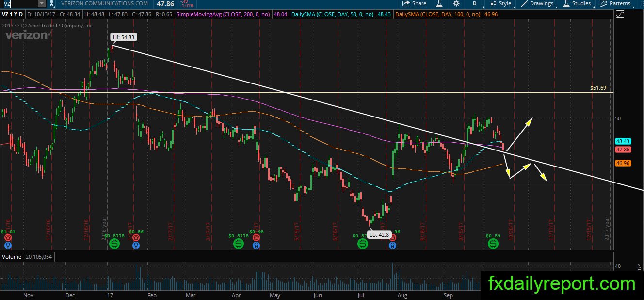Click the blue lightbulb icon before August
This screenshot has height=300, width=644.
pos(392,246)
